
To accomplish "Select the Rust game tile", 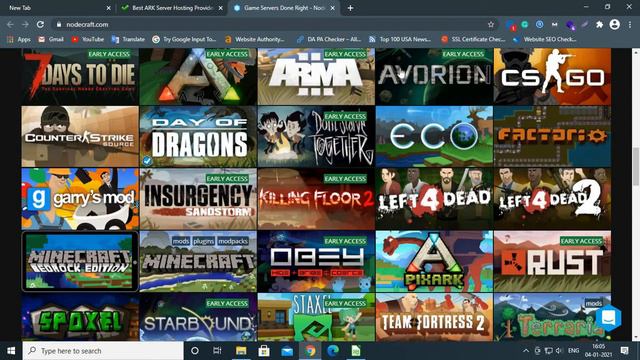I will pos(552,261).
